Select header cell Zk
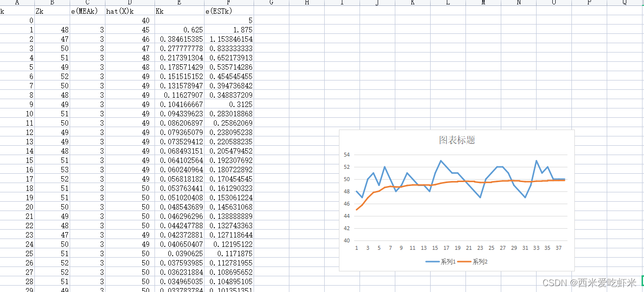The image size is (644, 292). tap(52, 11)
